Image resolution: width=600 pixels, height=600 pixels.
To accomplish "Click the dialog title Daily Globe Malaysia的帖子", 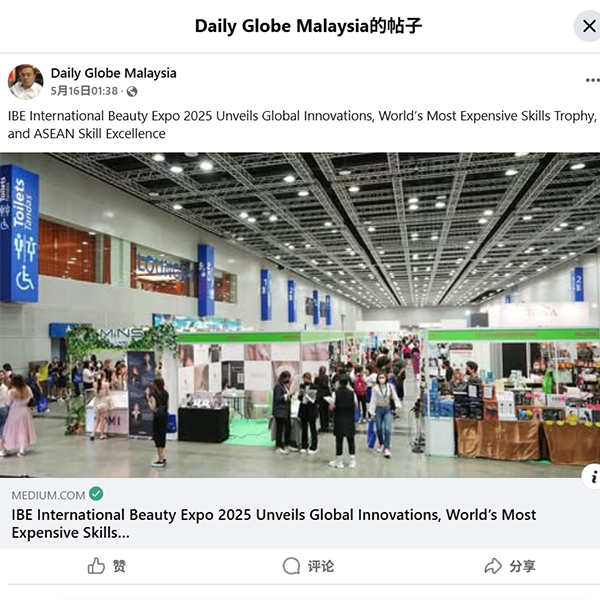I will (308, 26).
